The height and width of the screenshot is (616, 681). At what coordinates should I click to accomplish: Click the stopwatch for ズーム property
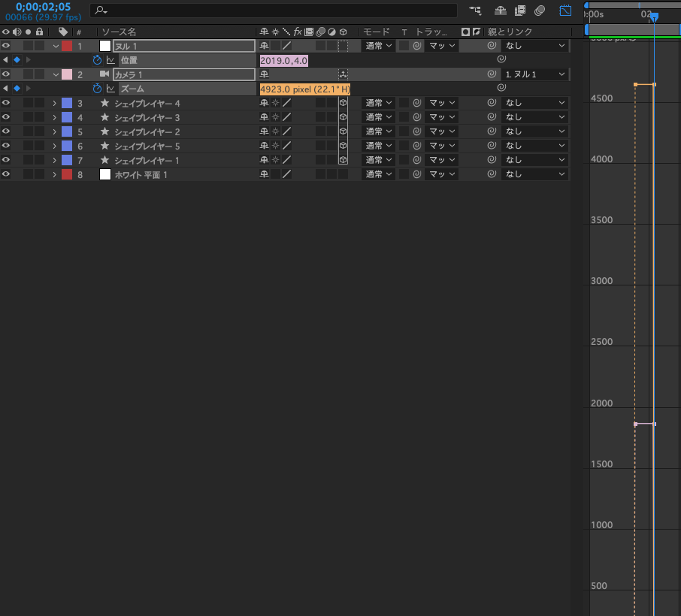[x=97, y=89]
